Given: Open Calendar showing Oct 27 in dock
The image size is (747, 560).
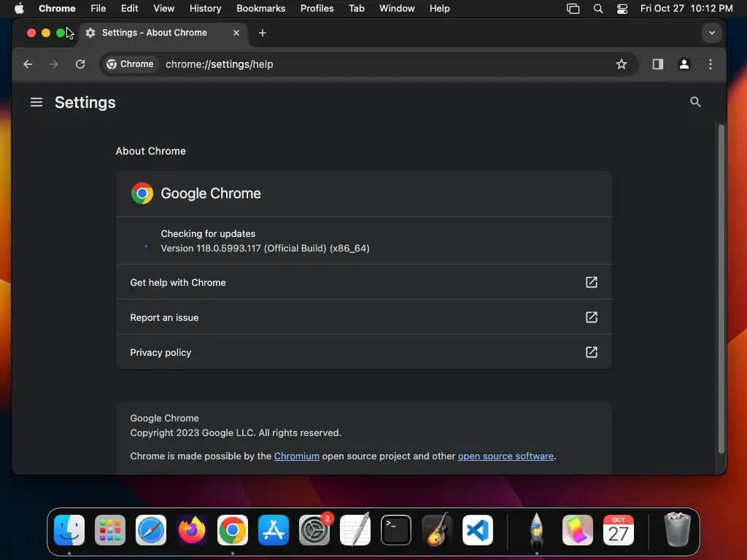Looking at the screenshot, I should pyautogui.click(x=619, y=530).
